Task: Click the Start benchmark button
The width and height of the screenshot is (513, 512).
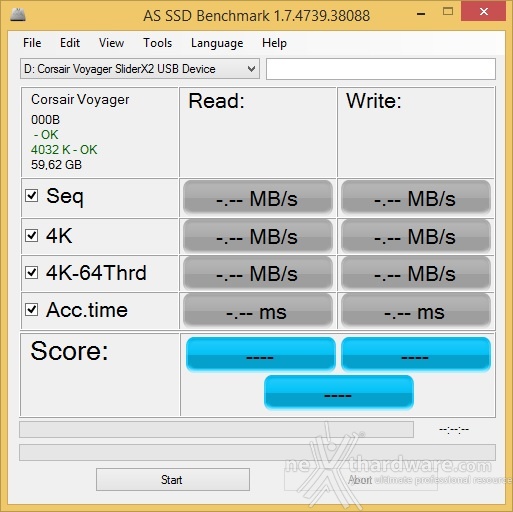Action: tap(173, 480)
